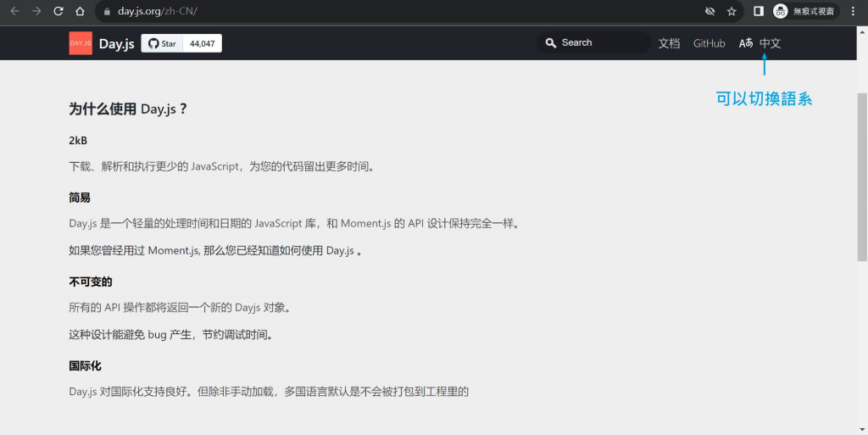868x435 pixels.
Task: Click the red DAY.JS logo
Action: tap(81, 43)
